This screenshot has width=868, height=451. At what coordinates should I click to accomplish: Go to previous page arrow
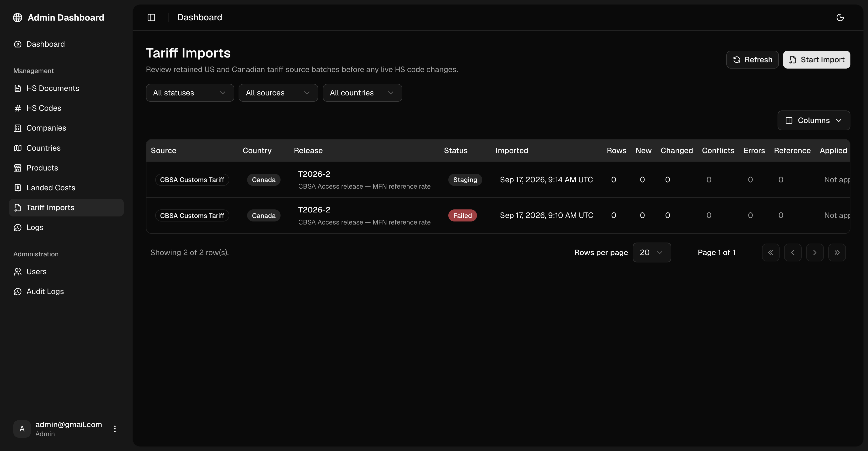tap(793, 253)
